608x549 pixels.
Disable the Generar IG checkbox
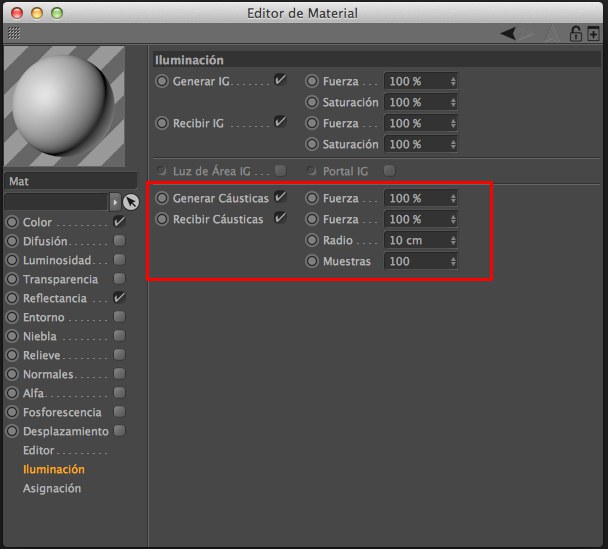coord(280,80)
